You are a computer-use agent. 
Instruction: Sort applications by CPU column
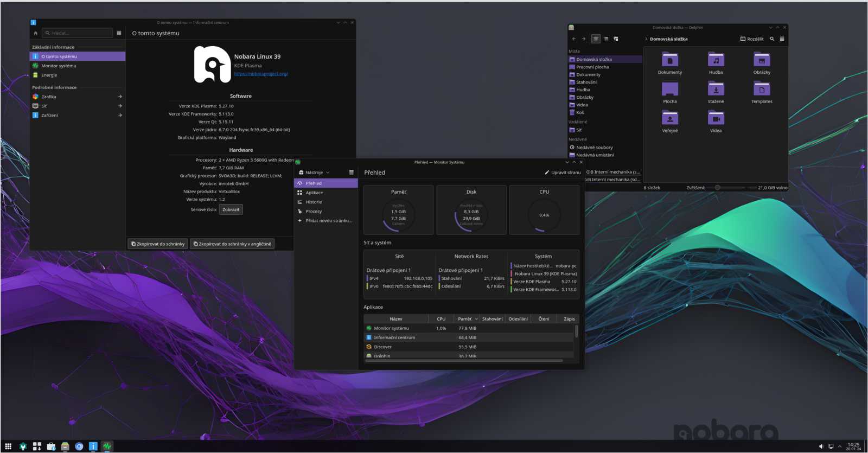click(x=441, y=319)
